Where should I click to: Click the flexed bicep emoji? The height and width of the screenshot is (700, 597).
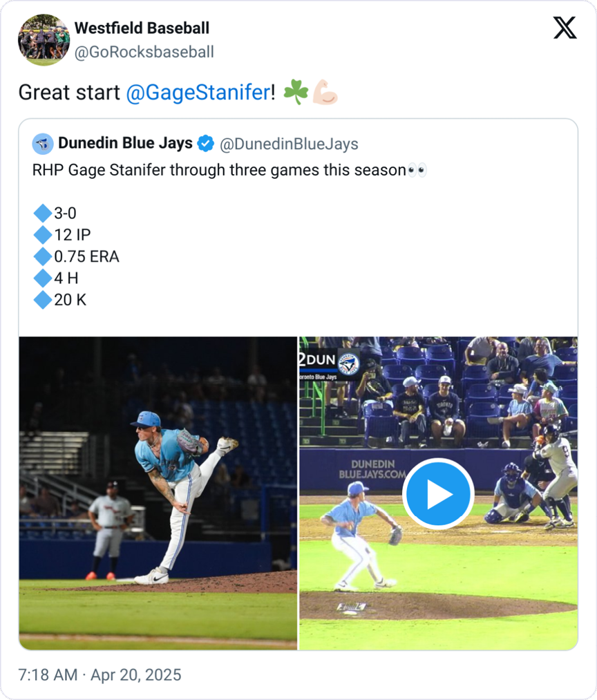[325, 93]
